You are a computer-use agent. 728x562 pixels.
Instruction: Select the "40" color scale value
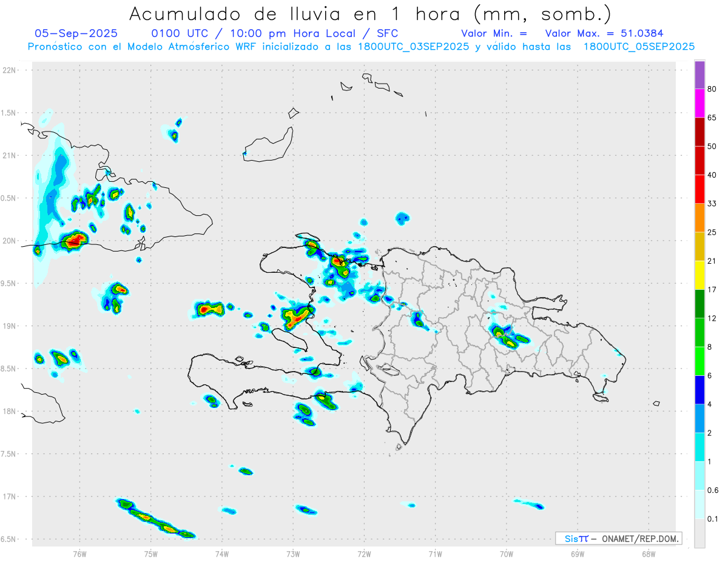(x=712, y=175)
